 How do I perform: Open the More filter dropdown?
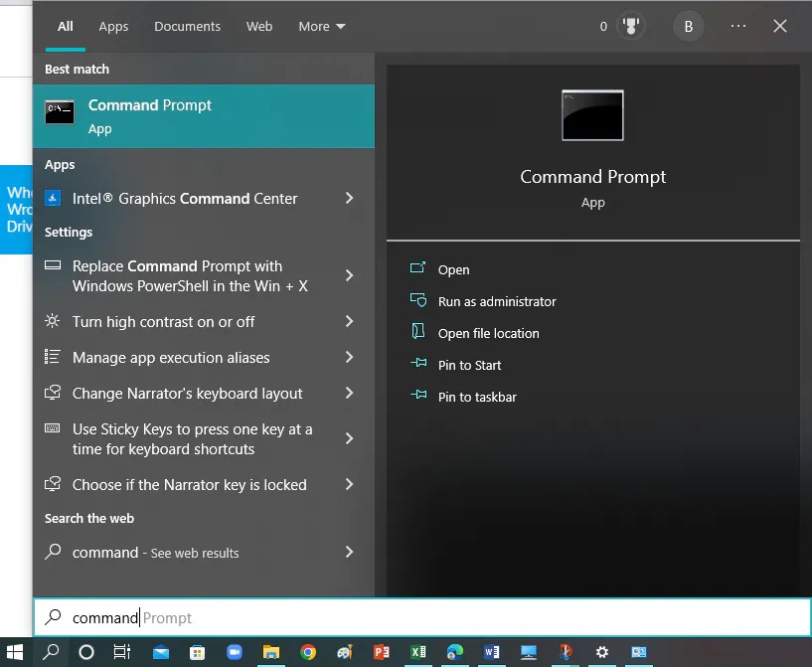(x=320, y=26)
